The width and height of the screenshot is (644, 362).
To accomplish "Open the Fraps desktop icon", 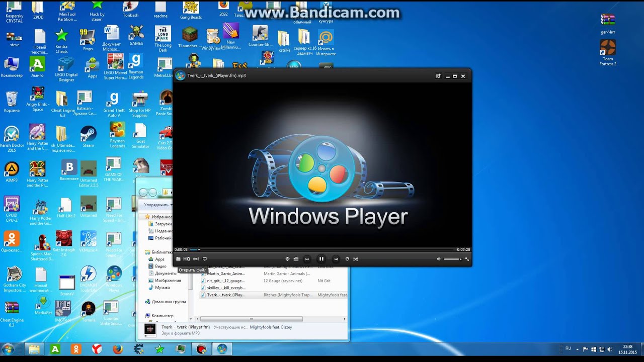I will 88,40.
